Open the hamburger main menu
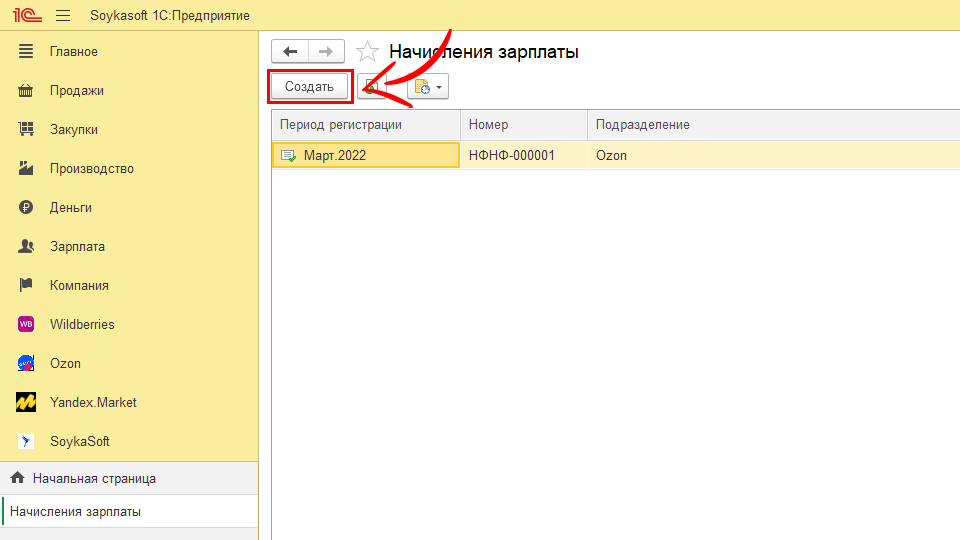The width and height of the screenshot is (960, 540). 63,16
